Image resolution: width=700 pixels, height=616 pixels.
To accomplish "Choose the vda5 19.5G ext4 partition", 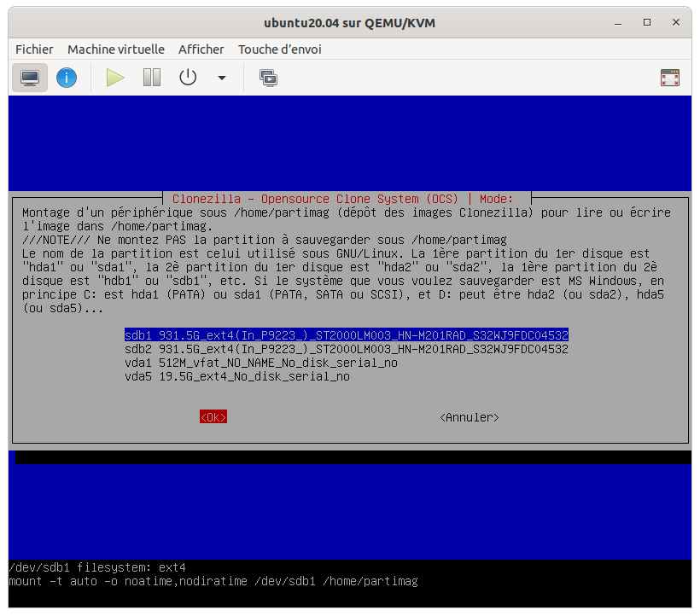I will (x=237, y=376).
